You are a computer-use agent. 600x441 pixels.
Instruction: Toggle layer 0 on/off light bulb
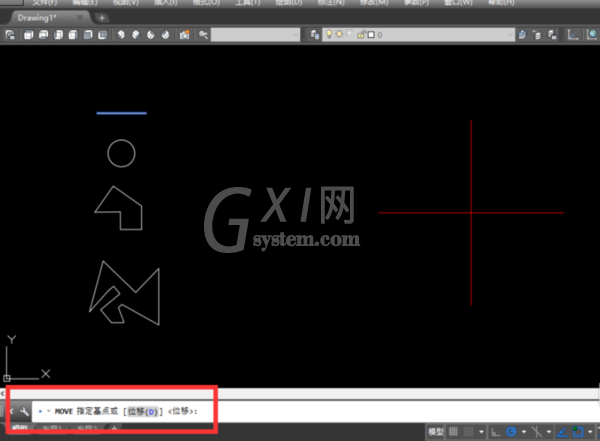[329, 34]
